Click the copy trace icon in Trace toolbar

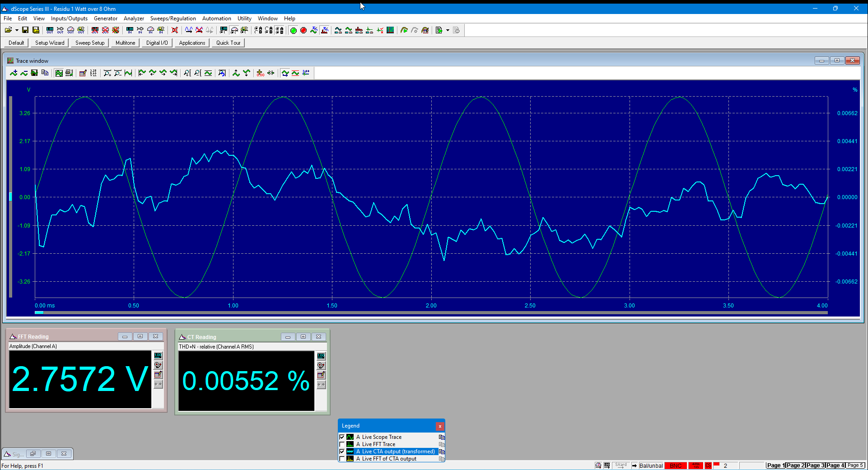[45, 73]
